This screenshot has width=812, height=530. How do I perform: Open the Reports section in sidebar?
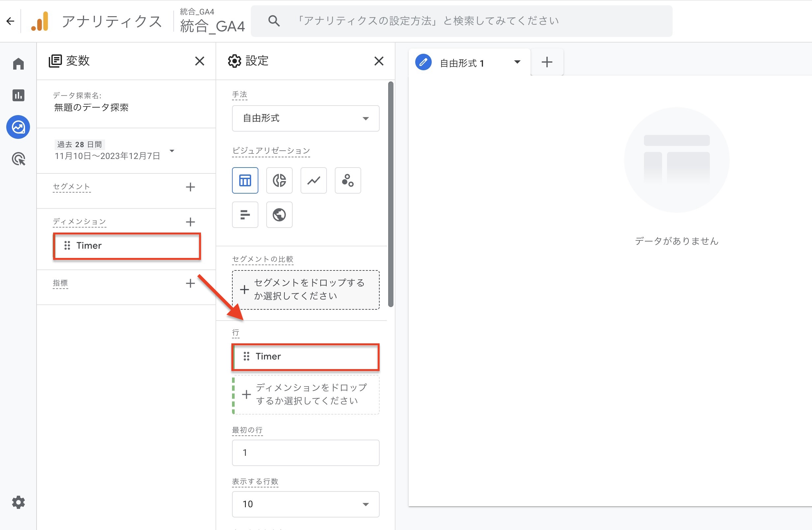pos(18,96)
